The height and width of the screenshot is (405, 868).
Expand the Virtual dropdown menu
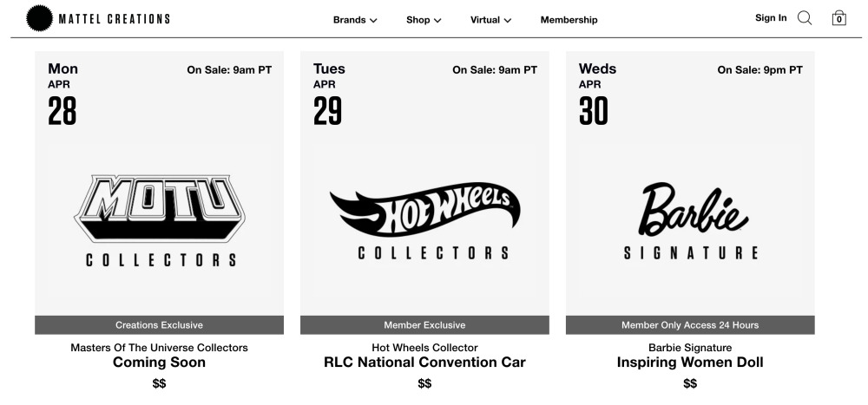(490, 20)
